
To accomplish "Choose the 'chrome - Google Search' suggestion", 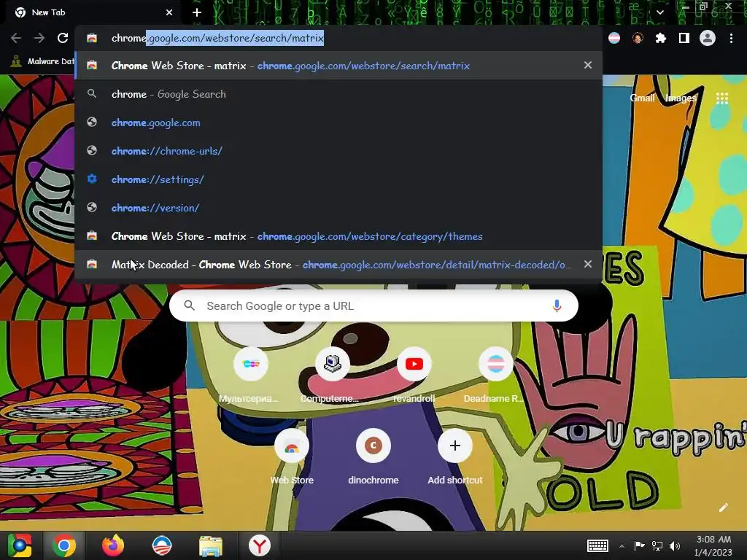I will coord(338,94).
